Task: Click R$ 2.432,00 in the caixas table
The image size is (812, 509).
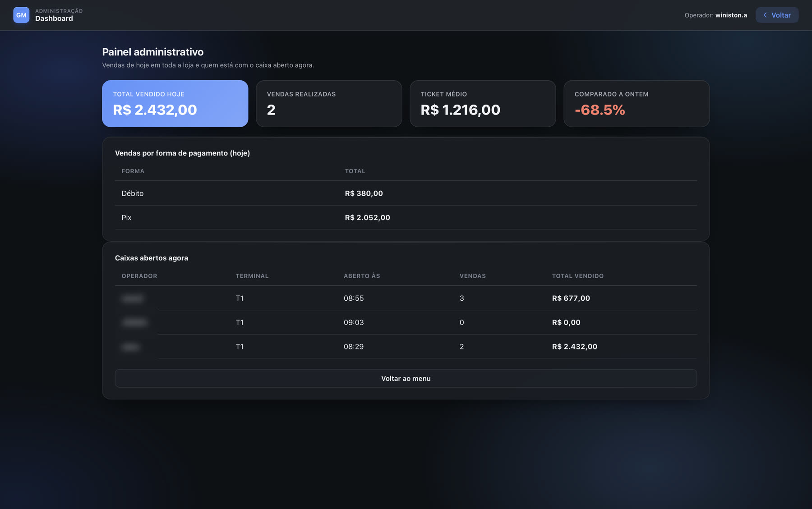Action: (x=574, y=346)
